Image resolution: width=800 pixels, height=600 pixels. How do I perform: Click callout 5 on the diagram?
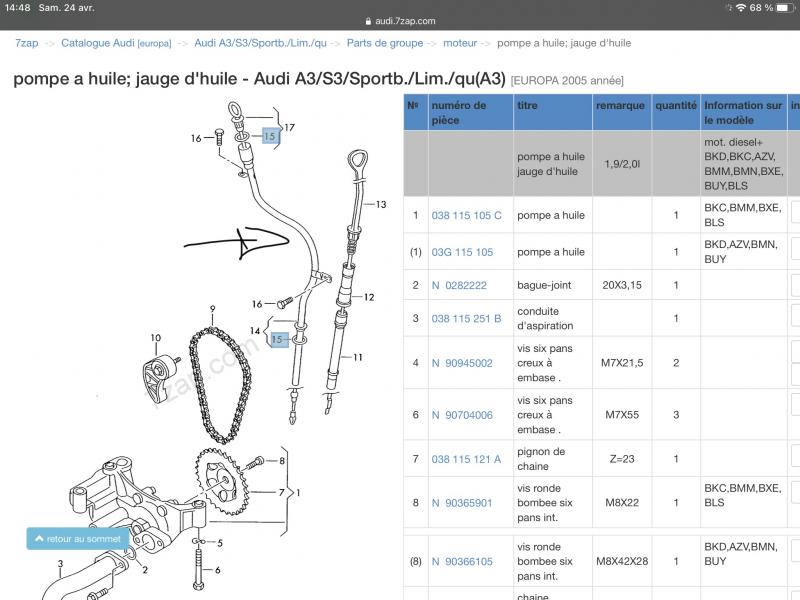click(219, 543)
